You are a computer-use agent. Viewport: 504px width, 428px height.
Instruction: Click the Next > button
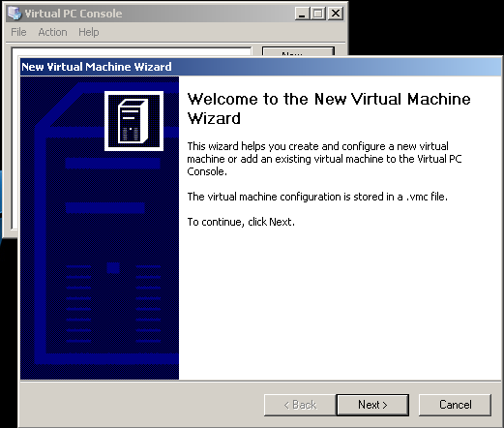[x=372, y=405]
